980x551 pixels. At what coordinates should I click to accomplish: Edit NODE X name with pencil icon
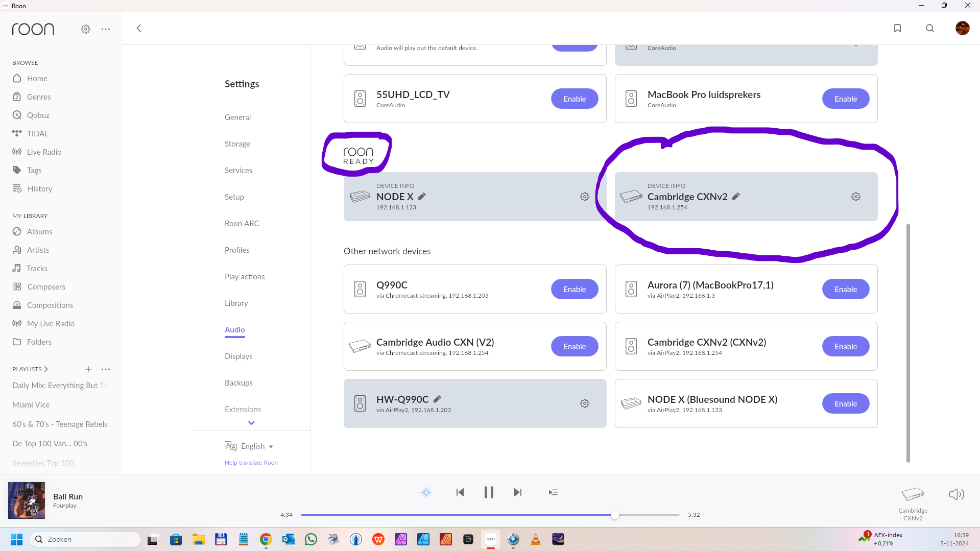pos(422,196)
